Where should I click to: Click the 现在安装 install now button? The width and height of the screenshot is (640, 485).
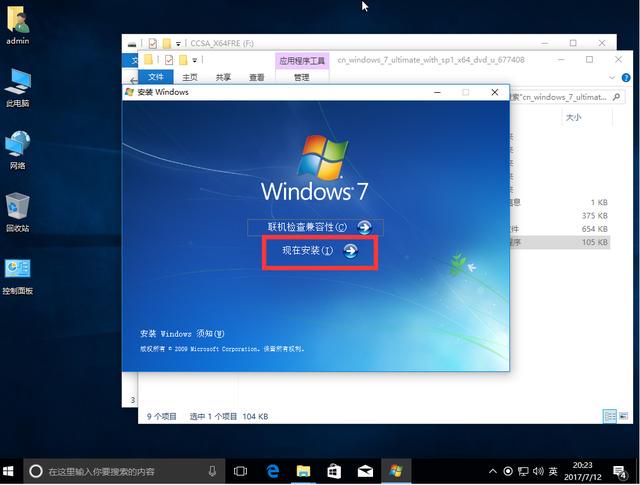pyautogui.click(x=320, y=251)
